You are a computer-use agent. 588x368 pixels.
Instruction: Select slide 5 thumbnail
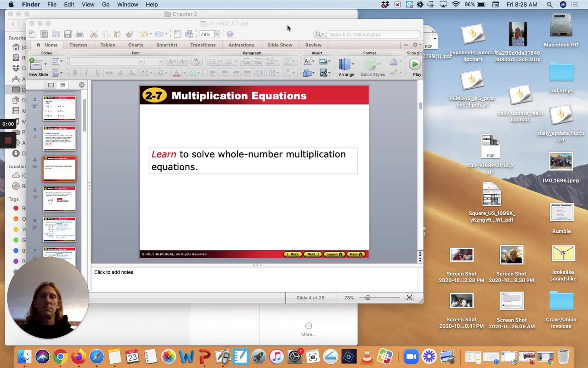(x=59, y=199)
